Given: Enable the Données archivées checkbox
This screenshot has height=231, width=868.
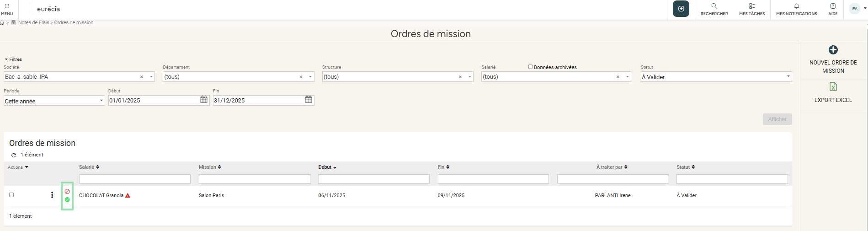Looking at the screenshot, I should tap(530, 67).
